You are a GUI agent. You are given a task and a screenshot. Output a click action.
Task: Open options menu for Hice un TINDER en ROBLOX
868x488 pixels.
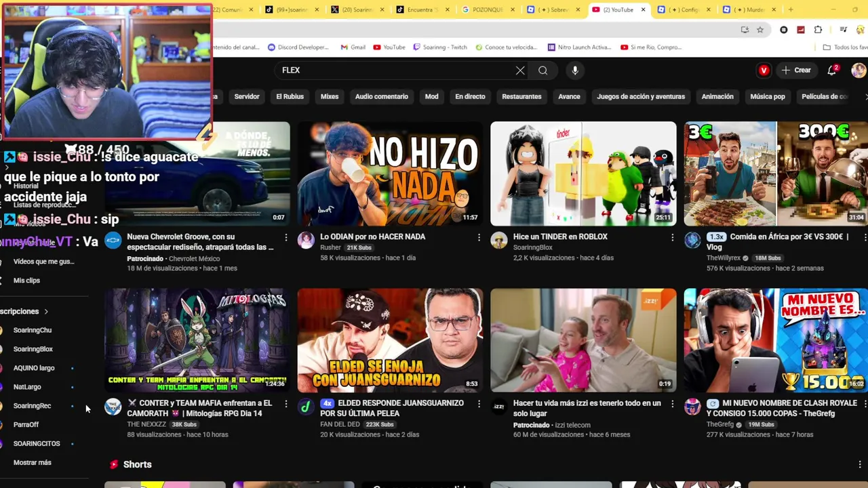pyautogui.click(x=672, y=237)
